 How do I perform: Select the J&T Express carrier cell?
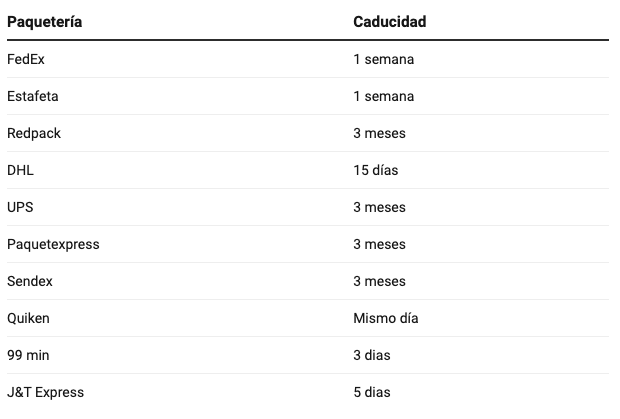[45, 392]
